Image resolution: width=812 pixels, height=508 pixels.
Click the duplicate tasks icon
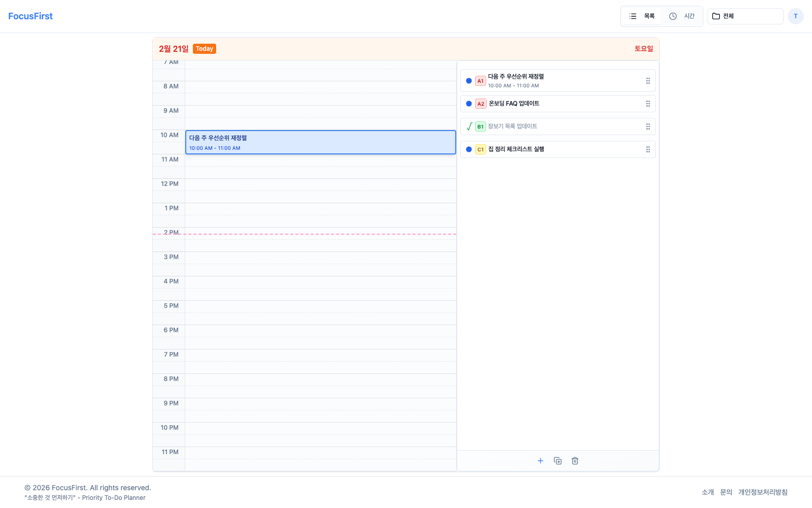pos(558,461)
